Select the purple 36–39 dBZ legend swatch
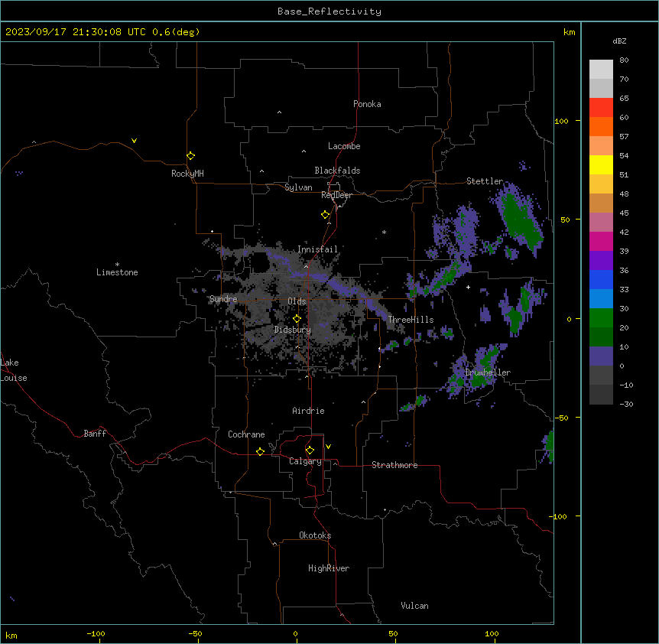This screenshot has width=659, height=644. point(601,261)
